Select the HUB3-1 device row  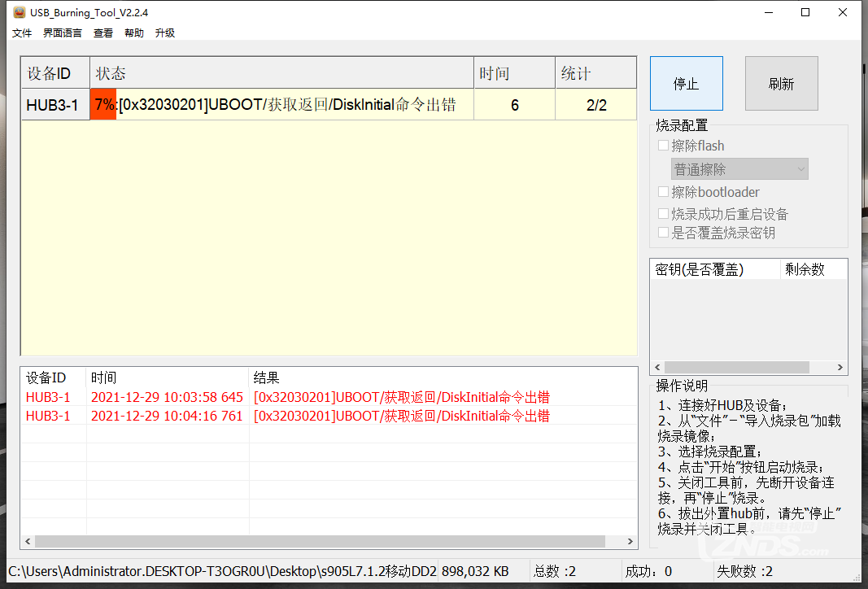coord(54,104)
